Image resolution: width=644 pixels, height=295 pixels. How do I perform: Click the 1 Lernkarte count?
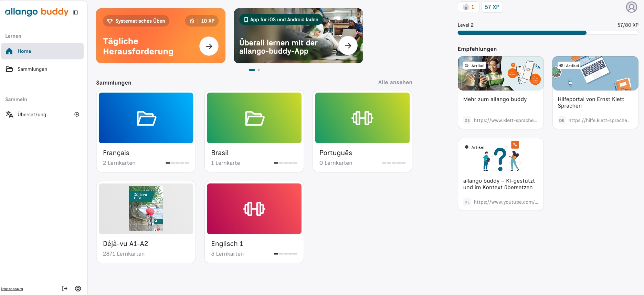pyautogui.click(x=225, y=163)
